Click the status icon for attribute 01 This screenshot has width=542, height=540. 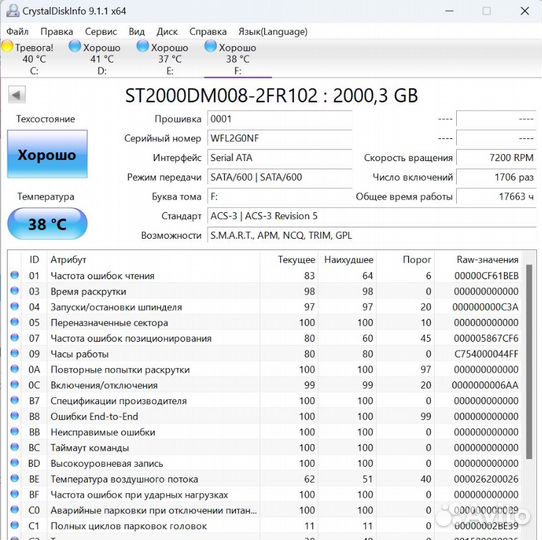tap(15, 275)
